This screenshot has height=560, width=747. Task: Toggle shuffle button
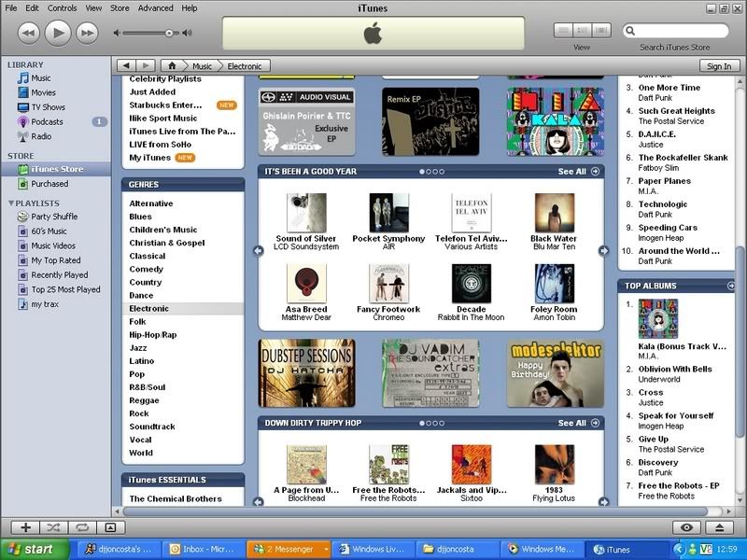[x=53, y=527]
